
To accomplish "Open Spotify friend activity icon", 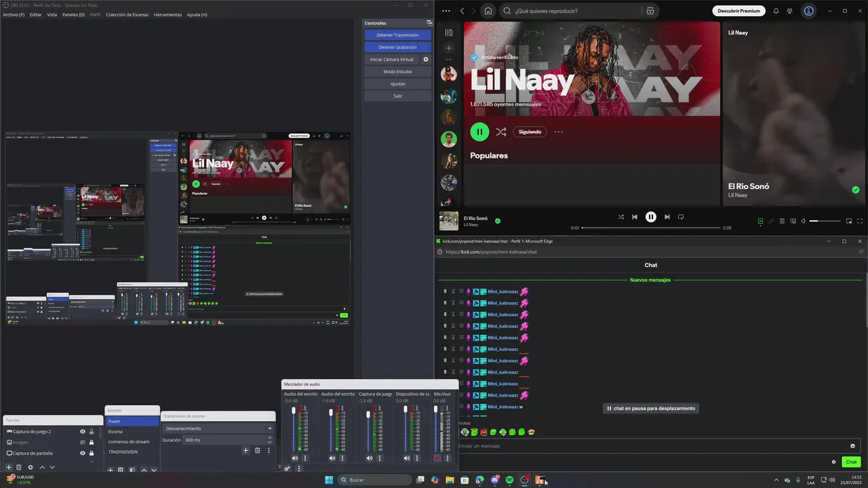I will tap(790, 11).
